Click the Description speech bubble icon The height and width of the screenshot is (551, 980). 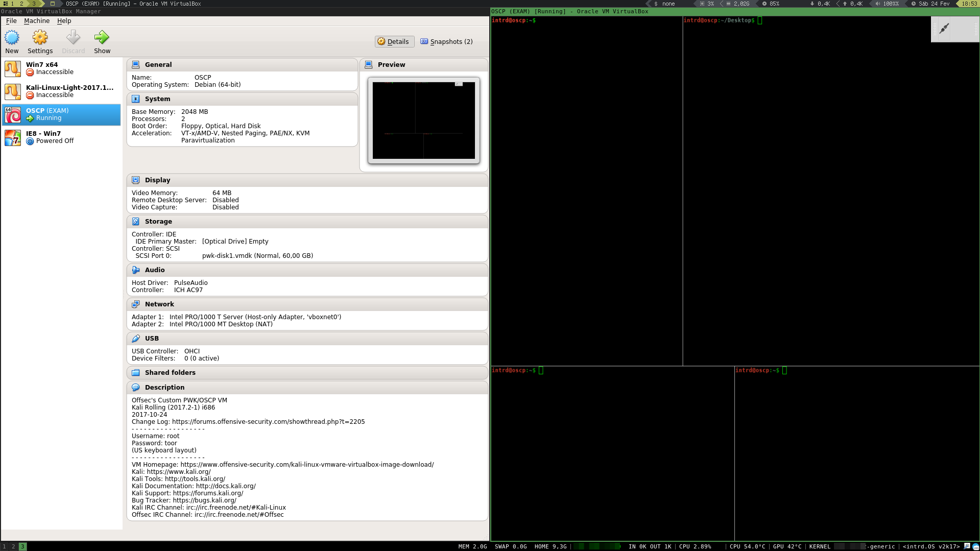click(136, 388)
